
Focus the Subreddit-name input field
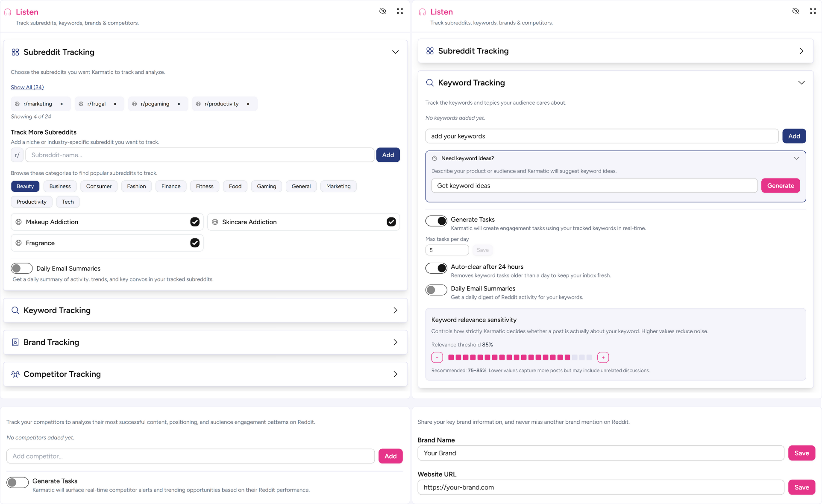(x=200, y=155)
